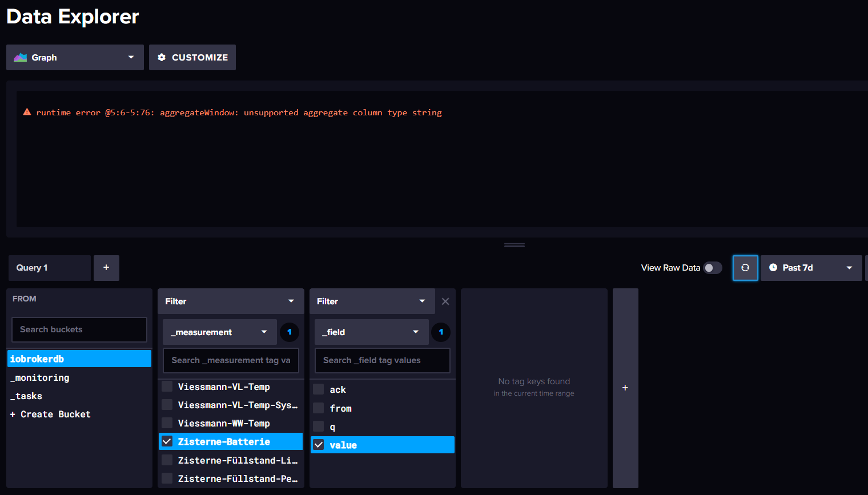Click the red warning triangle icon
Viewport: 868px width, 495px height.
(27, 112)
